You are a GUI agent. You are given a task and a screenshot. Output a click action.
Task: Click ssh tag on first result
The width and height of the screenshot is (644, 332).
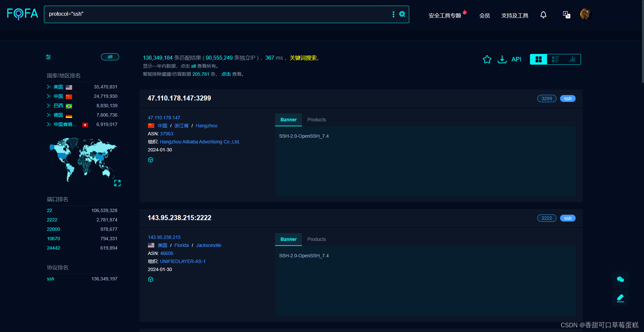coord(568,98)
